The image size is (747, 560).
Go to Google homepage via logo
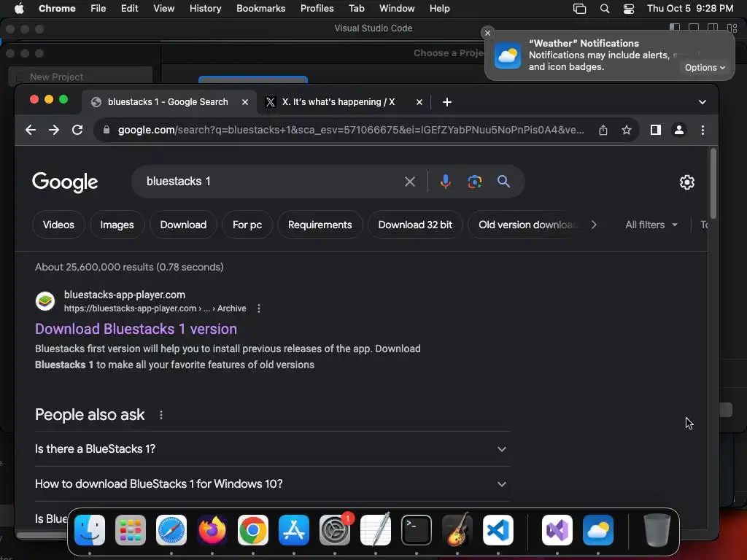(x=65, y=182)
